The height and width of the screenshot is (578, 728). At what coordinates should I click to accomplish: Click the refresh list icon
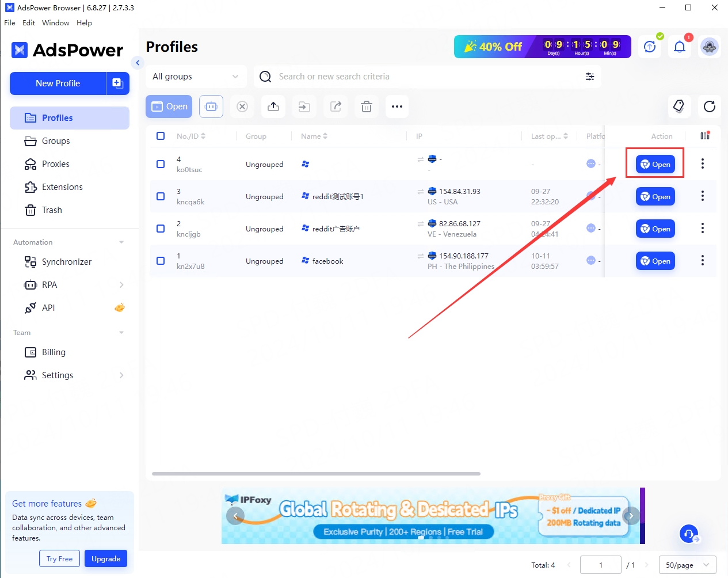point(710,107)
